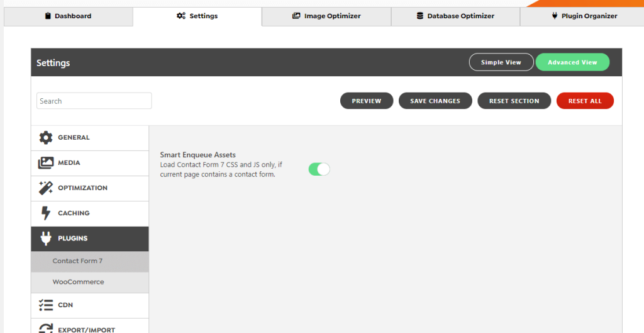Open the CDN settings section
Viewport: 644px width, 333px height.
pos(90,305)
